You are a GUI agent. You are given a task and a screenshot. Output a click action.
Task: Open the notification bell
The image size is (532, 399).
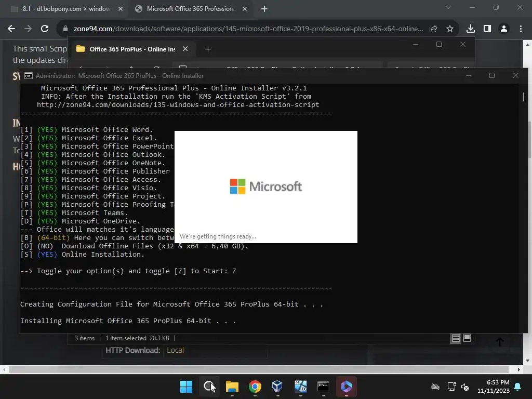518,387
